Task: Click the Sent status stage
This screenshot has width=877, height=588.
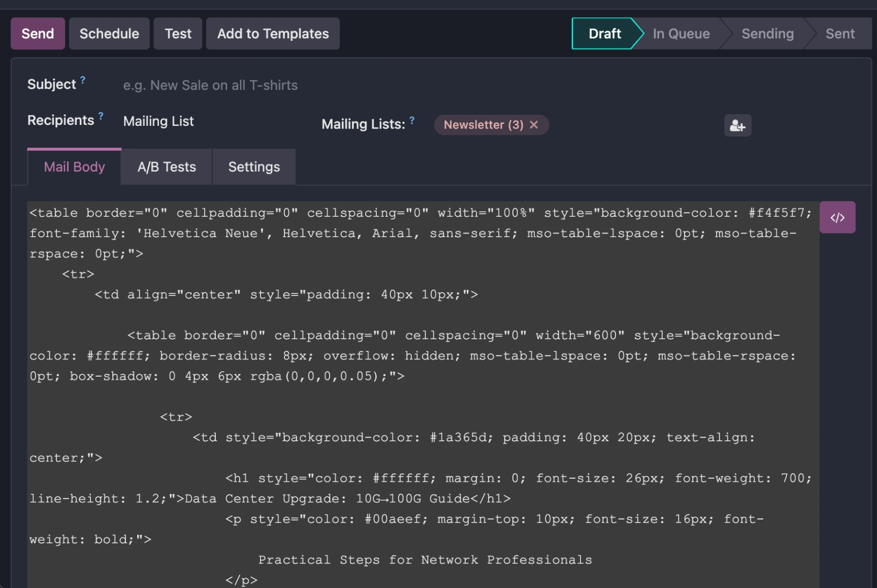Action: click(x=839, y=34)
